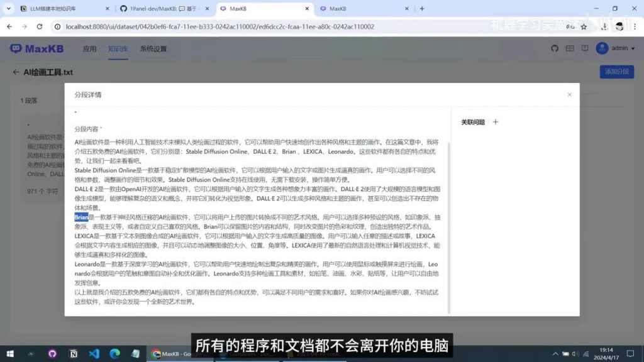The width and height of the screenshot is (644, 362).
Task: Click the back arrow before AI绘画工具.txt
Action: pos(16,72)
